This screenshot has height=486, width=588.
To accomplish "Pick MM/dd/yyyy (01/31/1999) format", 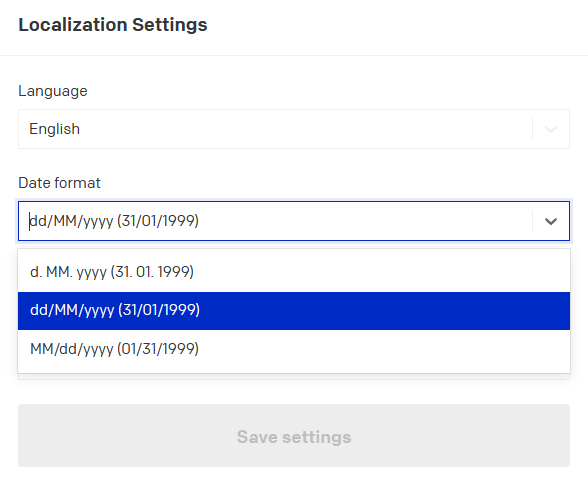I will point(294,349).
